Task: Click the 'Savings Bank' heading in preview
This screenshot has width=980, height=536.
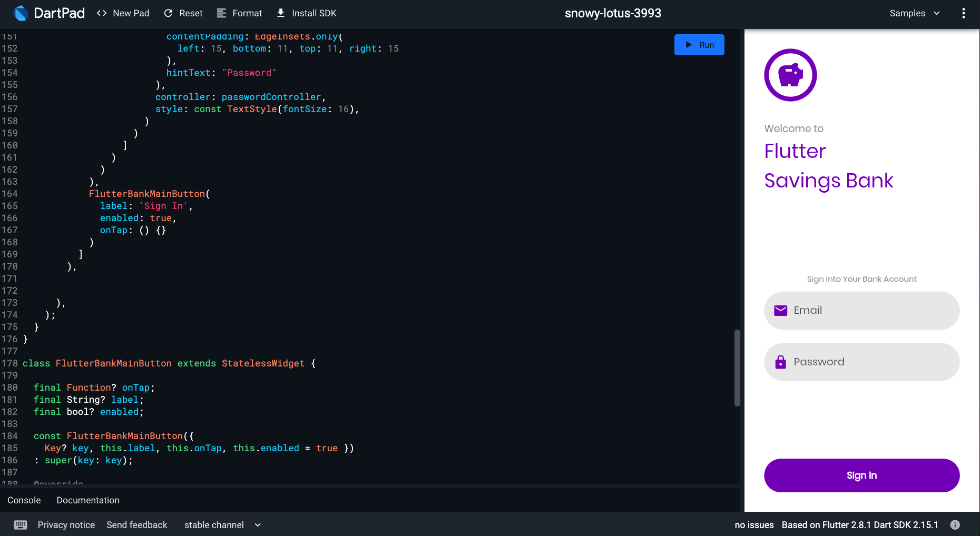Action: 829,181
